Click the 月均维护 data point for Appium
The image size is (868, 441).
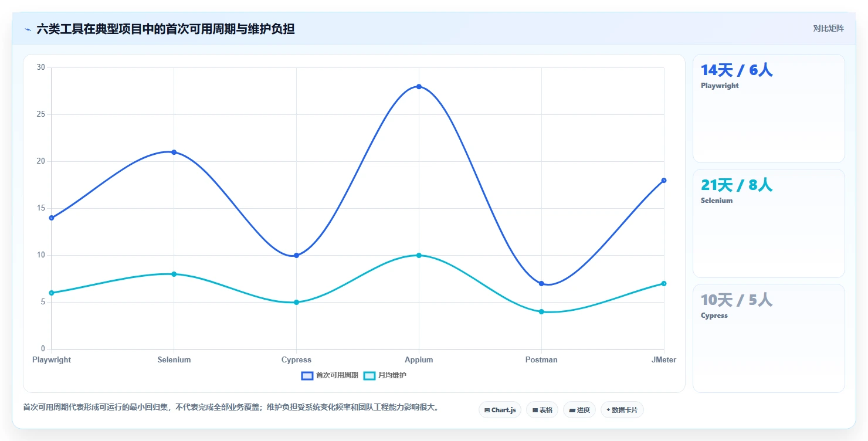419,255
